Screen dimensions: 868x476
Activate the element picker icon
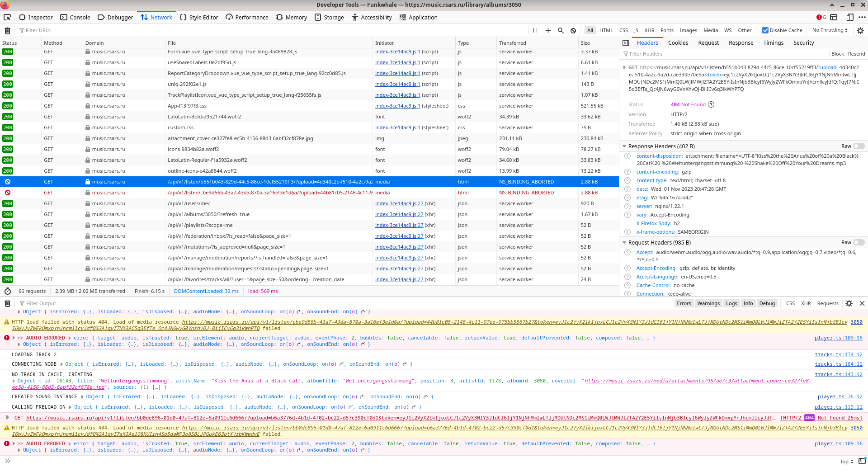click(x=7, y=17)
